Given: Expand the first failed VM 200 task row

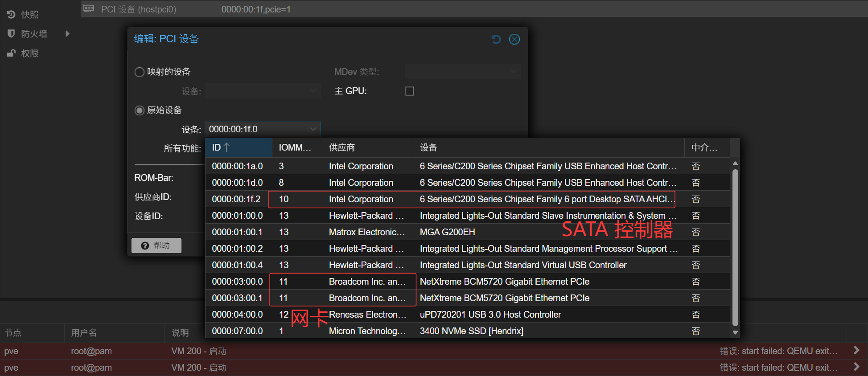Looking at the screenshot, I should (x=856, y=351).
